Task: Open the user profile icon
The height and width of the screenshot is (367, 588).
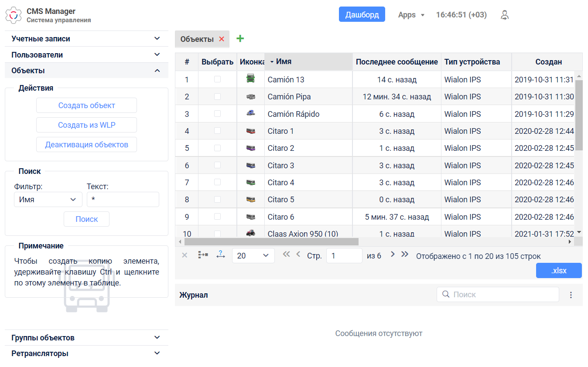Action: (505, 15)
